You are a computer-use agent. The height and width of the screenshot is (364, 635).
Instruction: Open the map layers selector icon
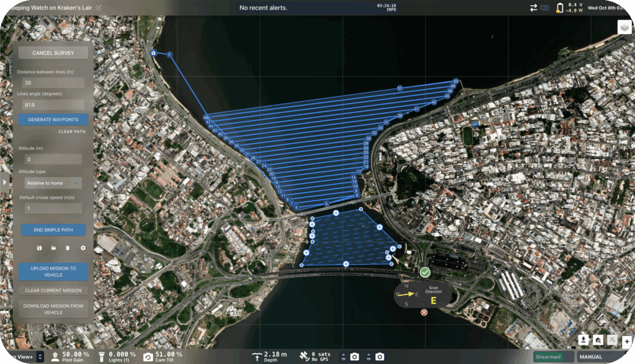point(624,28)
